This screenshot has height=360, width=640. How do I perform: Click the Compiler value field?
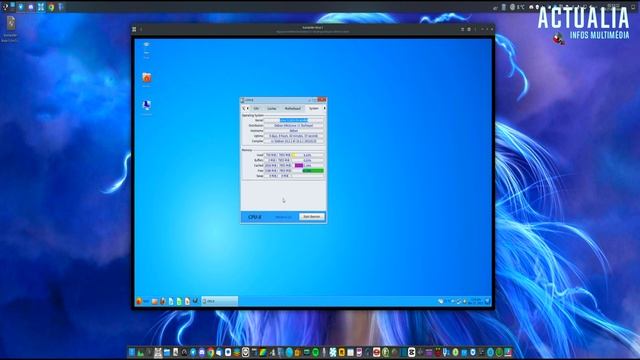click(x=294, y=141)
